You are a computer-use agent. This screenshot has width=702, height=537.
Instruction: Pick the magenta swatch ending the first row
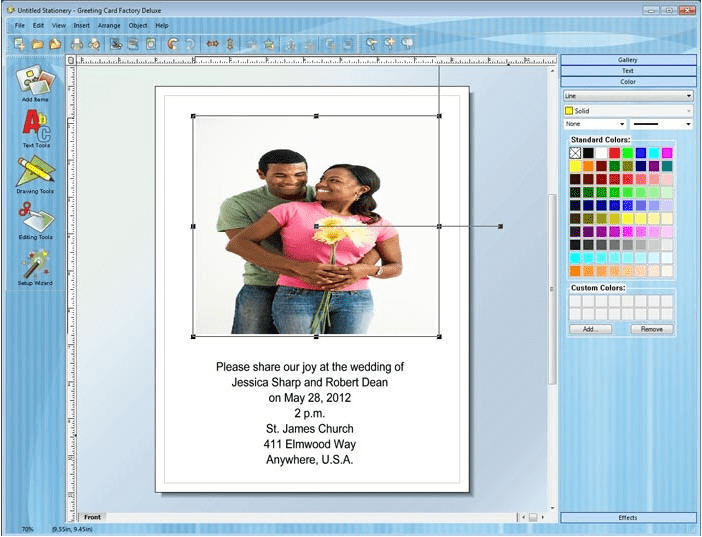pyautogui.click(x=667, y=153)
